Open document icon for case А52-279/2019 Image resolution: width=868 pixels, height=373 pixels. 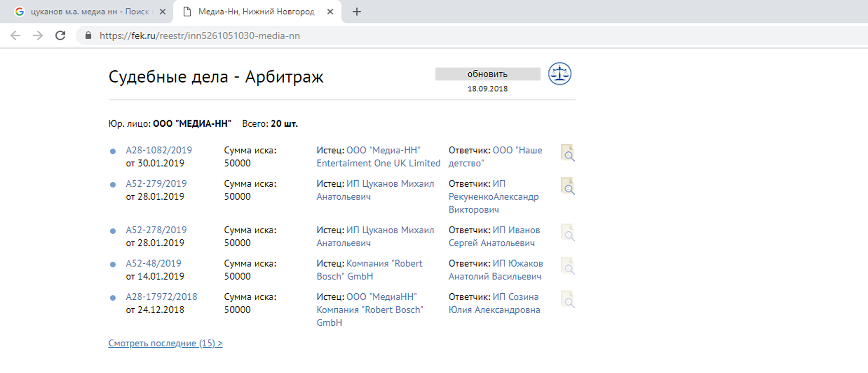pyautogui.click(x=568, y=186)
